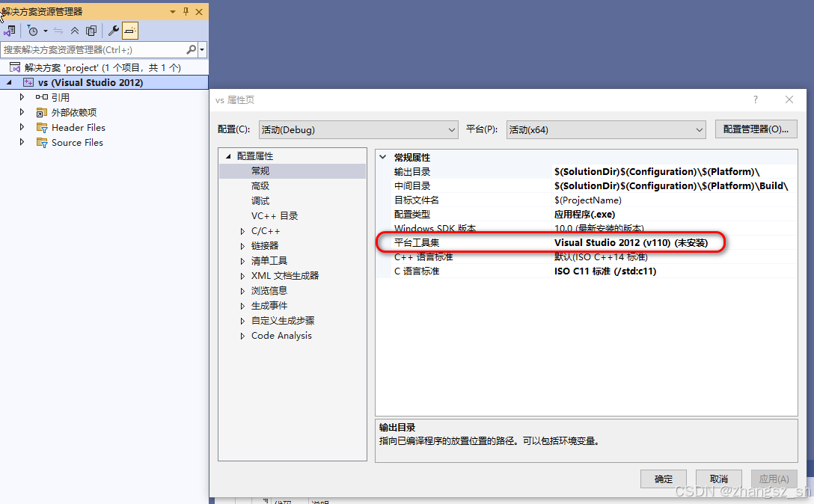The image size is (814, 504).
Task: Open the 平台(P) platform dropdown
Action: pyautogui.click(x=606, y=130)
